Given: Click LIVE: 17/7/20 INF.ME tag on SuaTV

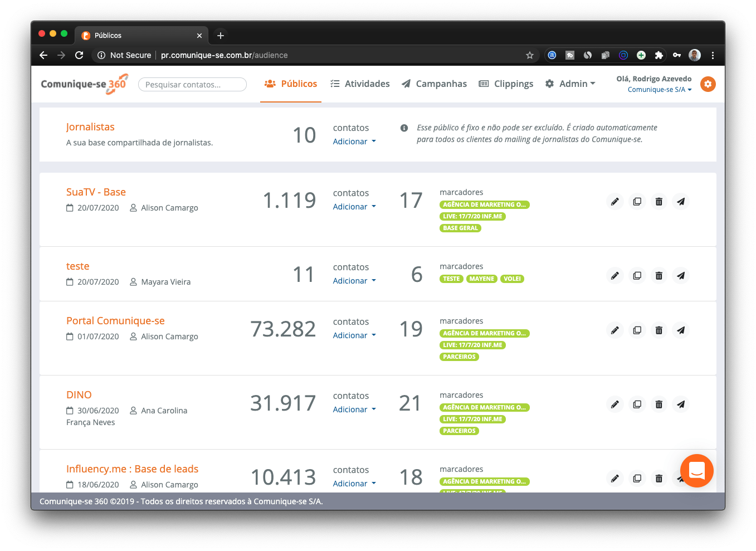Looking at the screenshot, I should pyautogui.click(x=472, y=216).
